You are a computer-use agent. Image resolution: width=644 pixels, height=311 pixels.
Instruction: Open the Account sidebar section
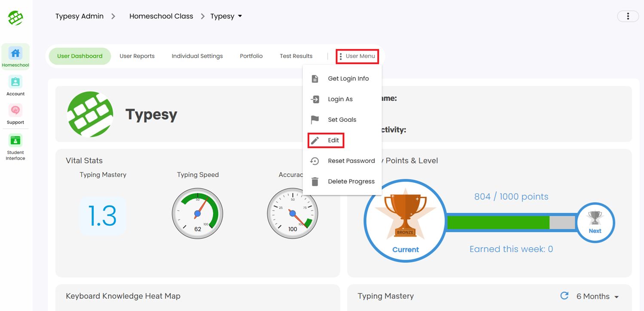click(15, 86)
